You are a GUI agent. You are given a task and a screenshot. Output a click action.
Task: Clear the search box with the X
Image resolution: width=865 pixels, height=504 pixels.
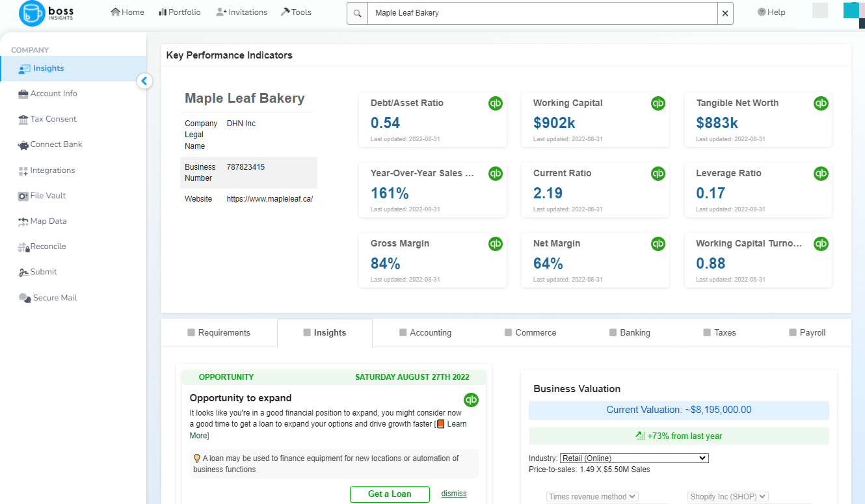[725, 13]
